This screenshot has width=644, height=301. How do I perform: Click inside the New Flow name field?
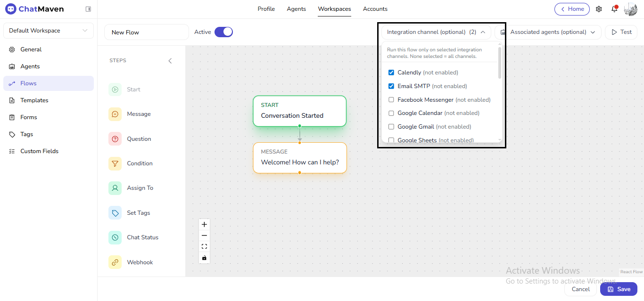tap(146, 32)
